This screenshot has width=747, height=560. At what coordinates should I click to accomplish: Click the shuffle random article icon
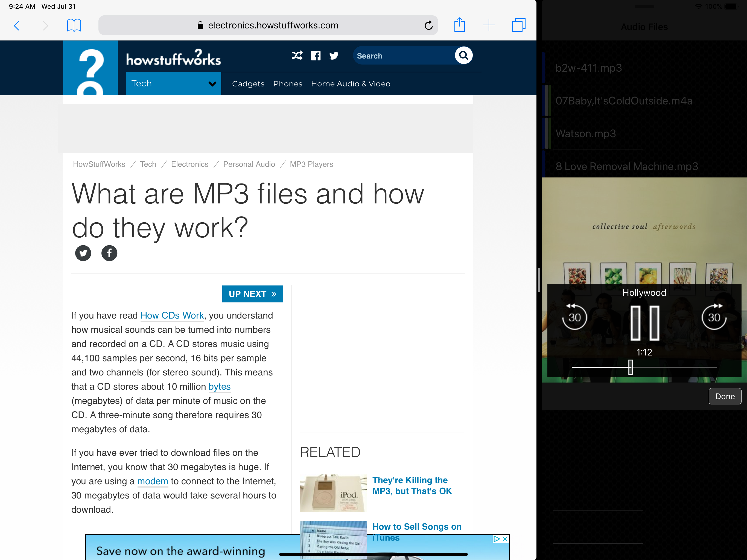(x=297, y=56)
